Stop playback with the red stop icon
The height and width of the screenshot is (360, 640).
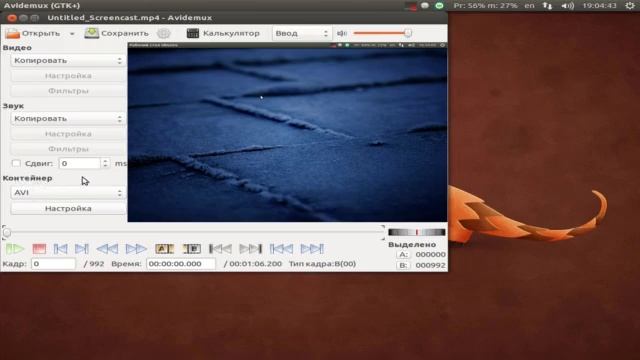click(39, 249)
